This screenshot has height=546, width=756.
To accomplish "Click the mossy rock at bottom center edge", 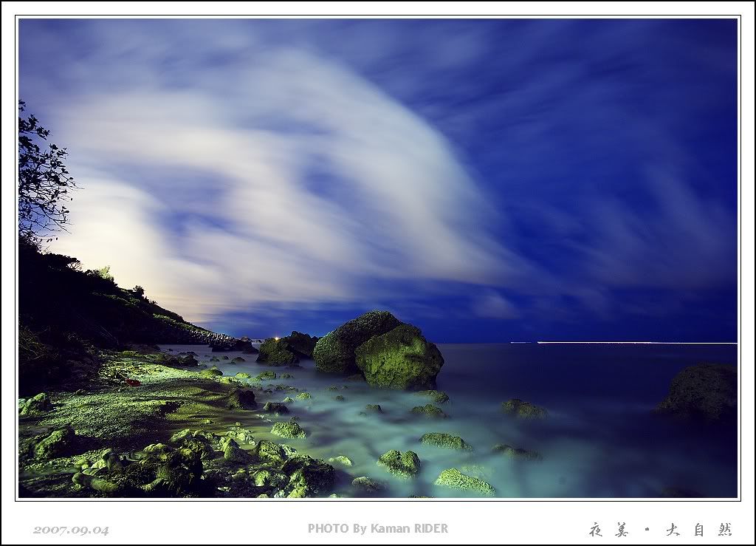I will pyautogui.click(x=463, y=482).
